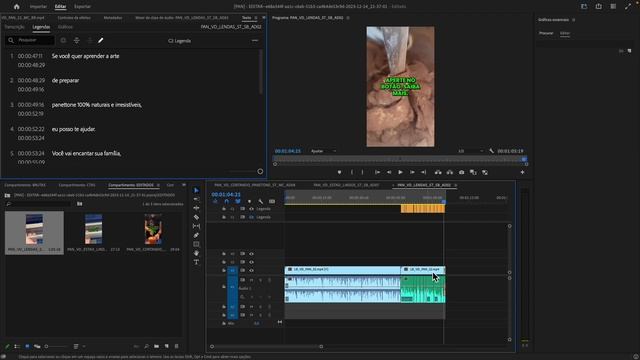Screen dimensions: 640x360
Task: Open the Legendas panel three-dot menu
Action: click(x=255, y=40)
